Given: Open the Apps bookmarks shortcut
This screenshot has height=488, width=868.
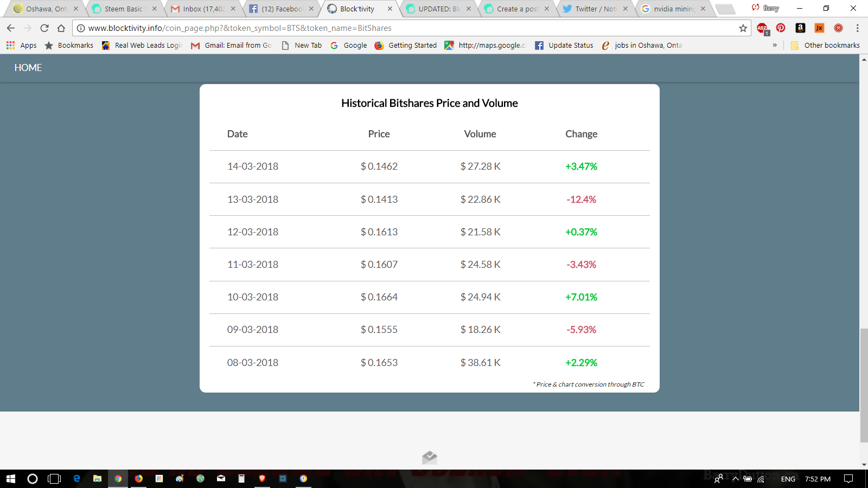Looking at the screenshot, I should [22, 46].
